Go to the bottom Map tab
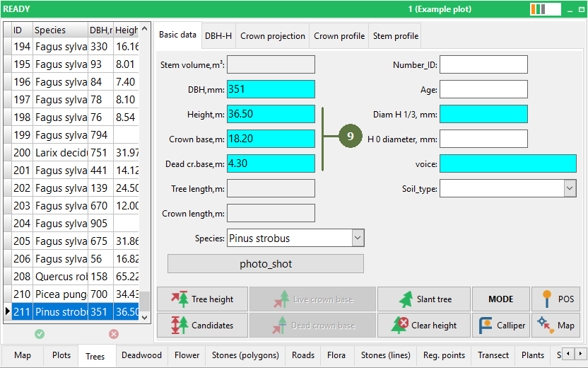 (23, 355)
